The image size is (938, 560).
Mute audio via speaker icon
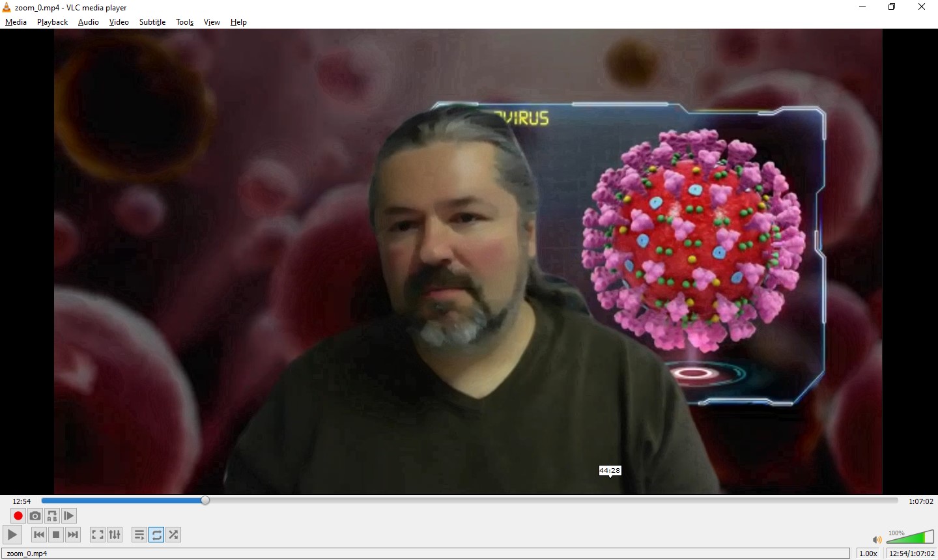pyautogui.click(x=877, y=540)
